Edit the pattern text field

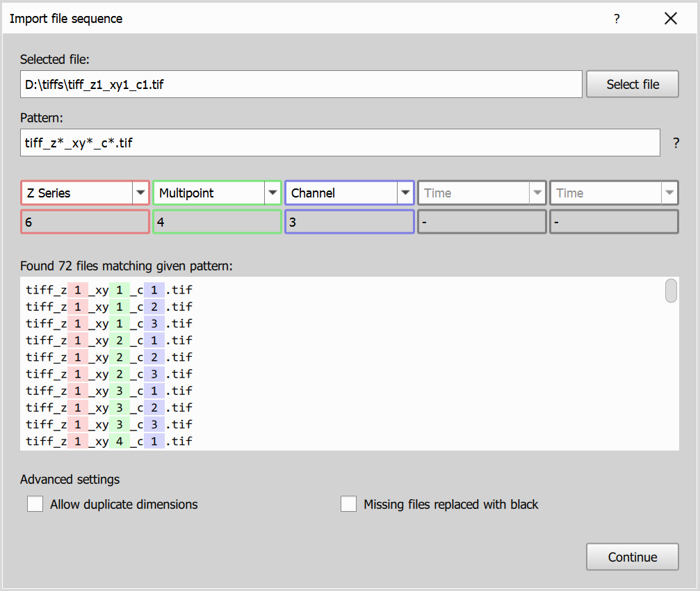click(x=341, y=143)
